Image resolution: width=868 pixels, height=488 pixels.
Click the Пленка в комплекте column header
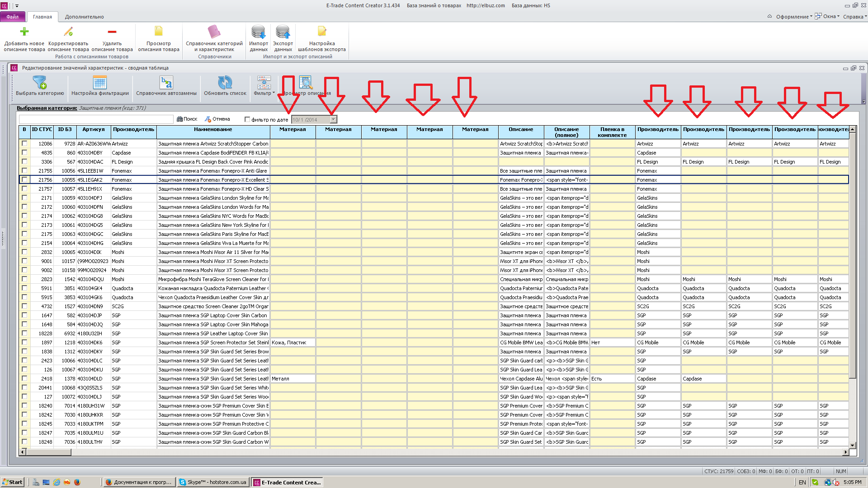(612, 132)
